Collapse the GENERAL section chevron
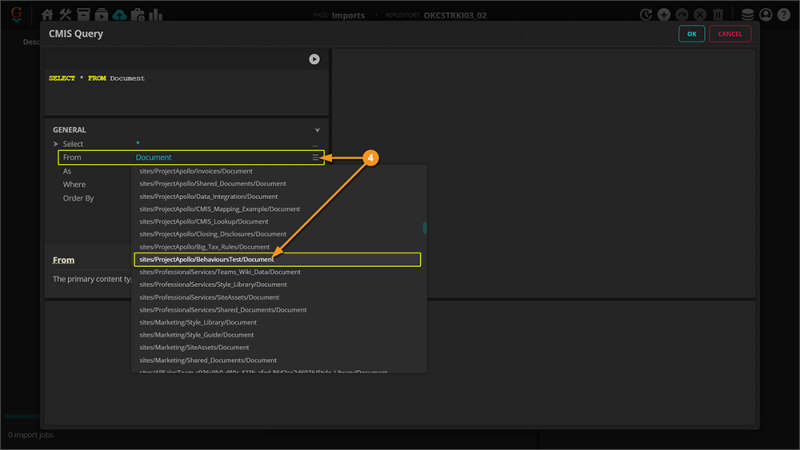Screen dimensions: 800x450 click(317, 130)
